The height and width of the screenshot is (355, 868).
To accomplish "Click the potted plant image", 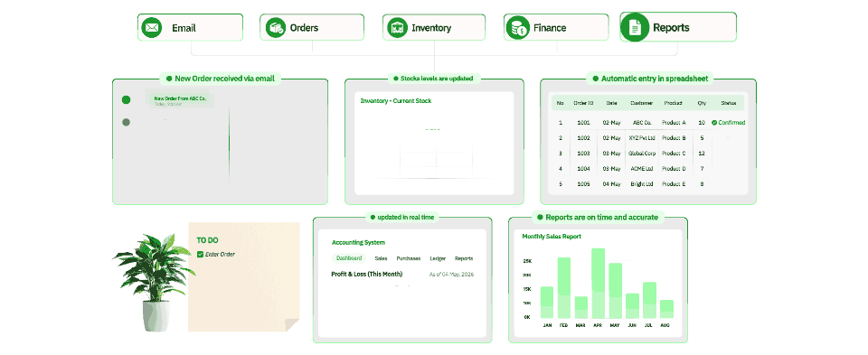I will click(155, 282).
